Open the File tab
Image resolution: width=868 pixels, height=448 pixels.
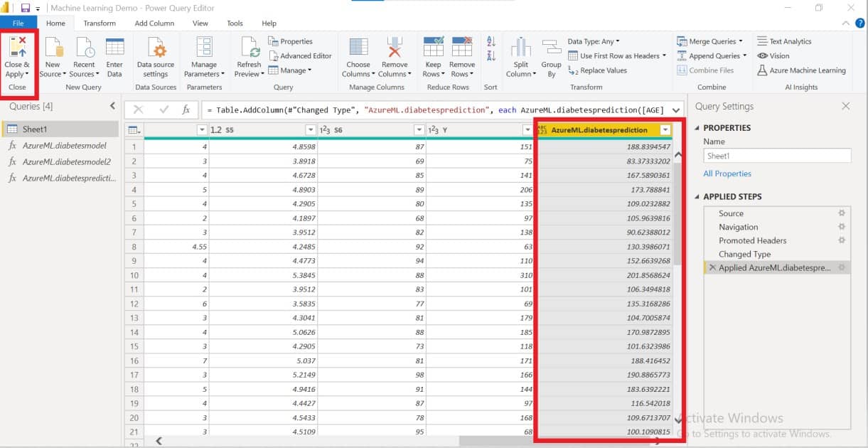18,23
